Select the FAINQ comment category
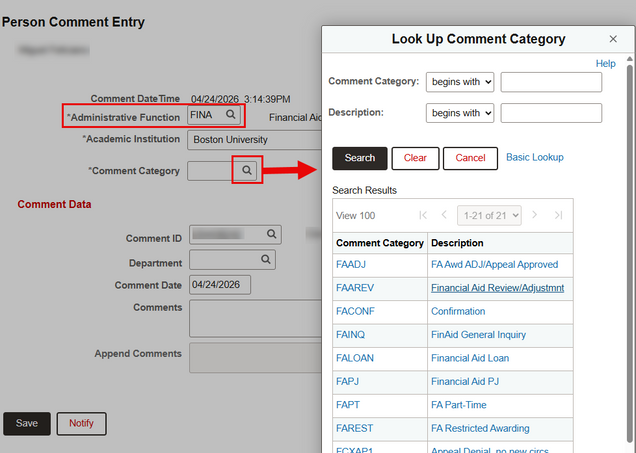Image resolution: width=636 pixels, height=453 pixels. click(x=350, y=335)
